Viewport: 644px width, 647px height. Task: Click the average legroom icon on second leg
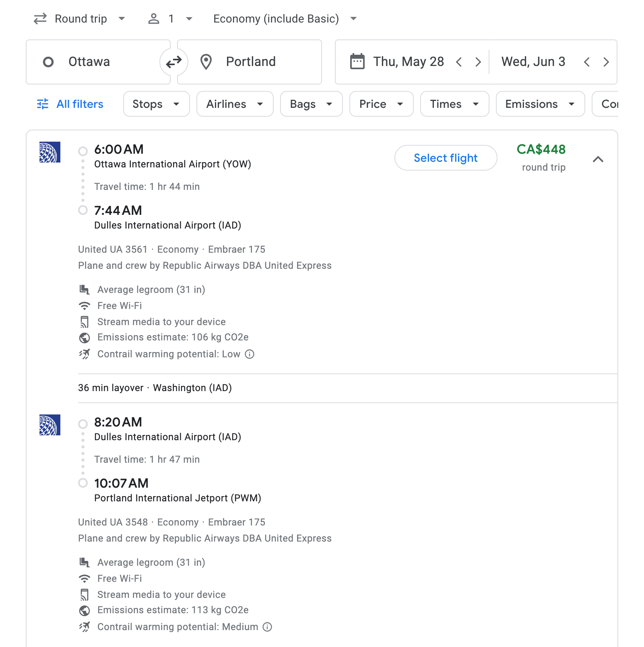pos(85,563)
